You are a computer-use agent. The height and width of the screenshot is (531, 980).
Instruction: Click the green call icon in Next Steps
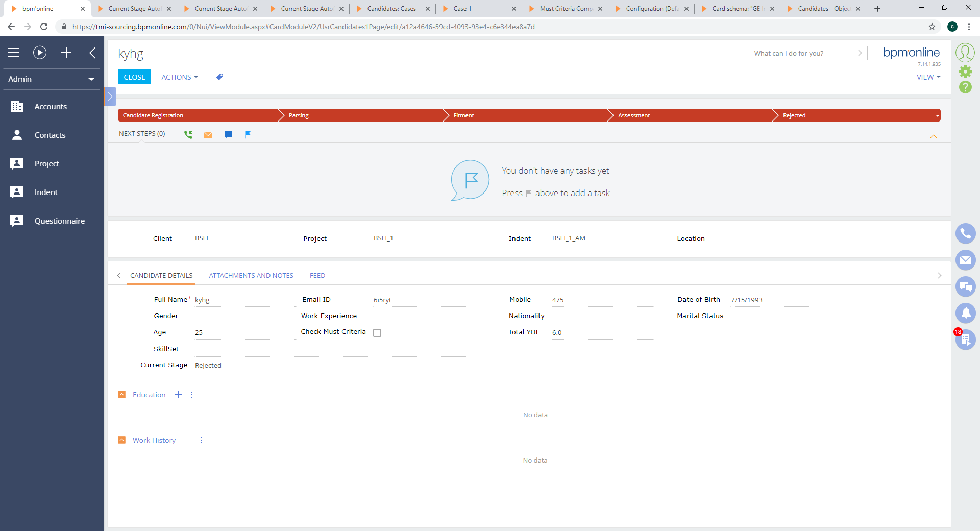(188, 135)
